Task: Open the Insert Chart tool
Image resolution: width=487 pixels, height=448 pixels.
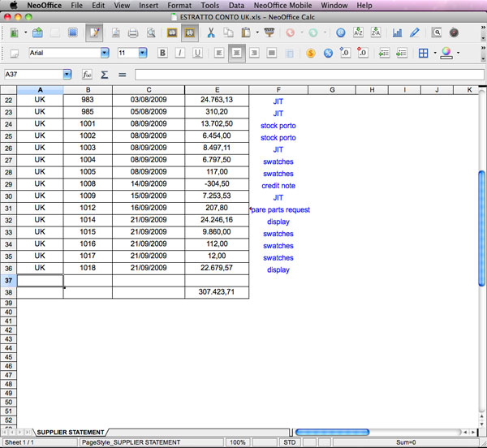Action: coord(398,33)
